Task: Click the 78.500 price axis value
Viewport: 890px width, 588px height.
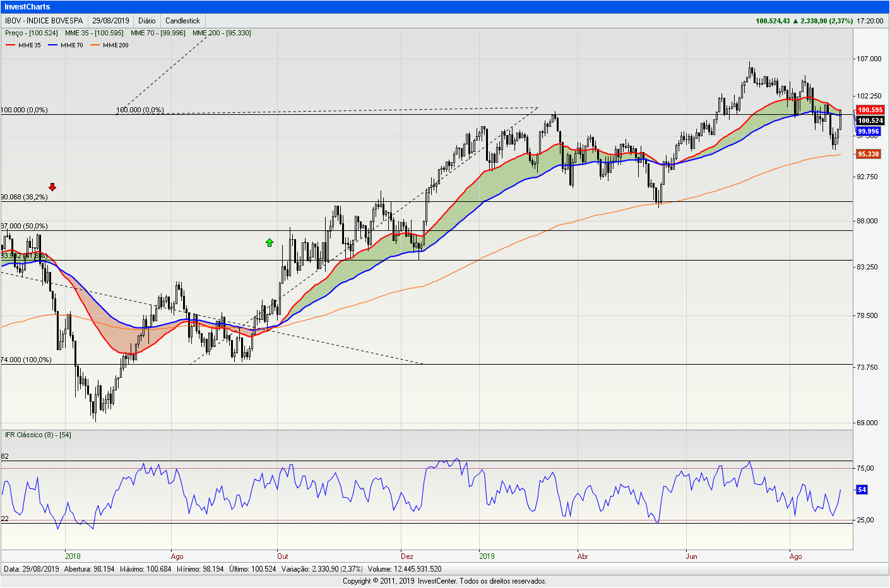Action: (867, 315)
